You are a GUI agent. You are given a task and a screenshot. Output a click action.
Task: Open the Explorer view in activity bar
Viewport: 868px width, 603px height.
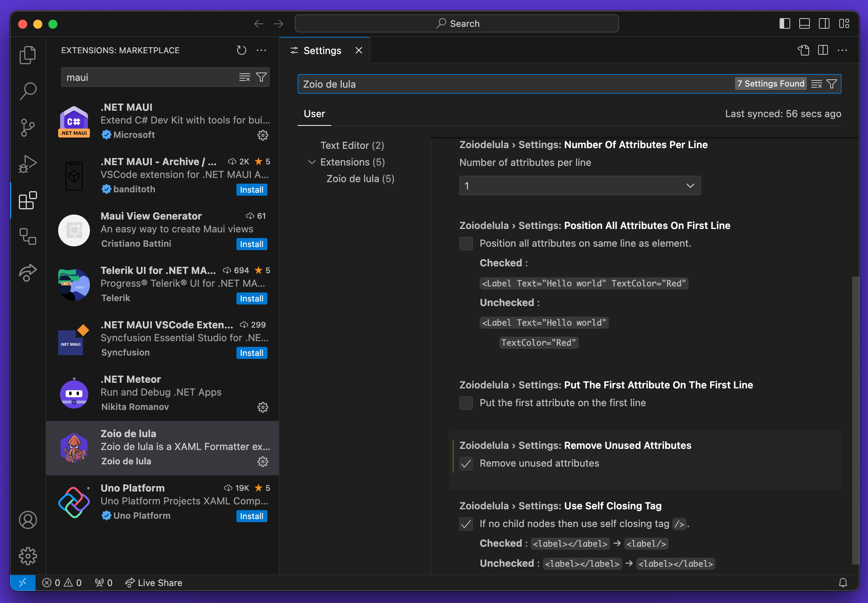[28, 55]
